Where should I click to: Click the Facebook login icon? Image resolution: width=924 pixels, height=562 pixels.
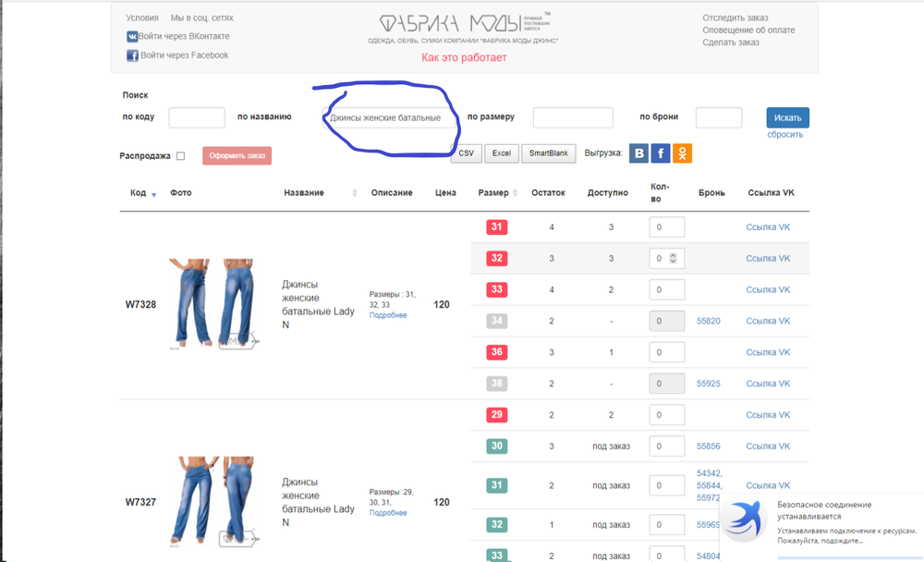coord(132,55)
